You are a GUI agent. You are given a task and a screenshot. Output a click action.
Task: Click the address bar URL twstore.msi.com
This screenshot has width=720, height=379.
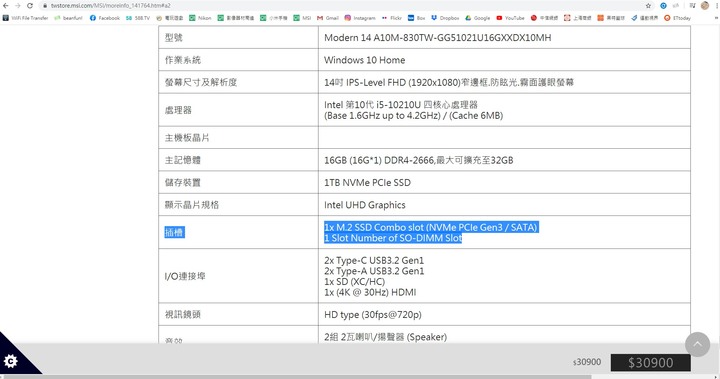click(x=110, y=6)
